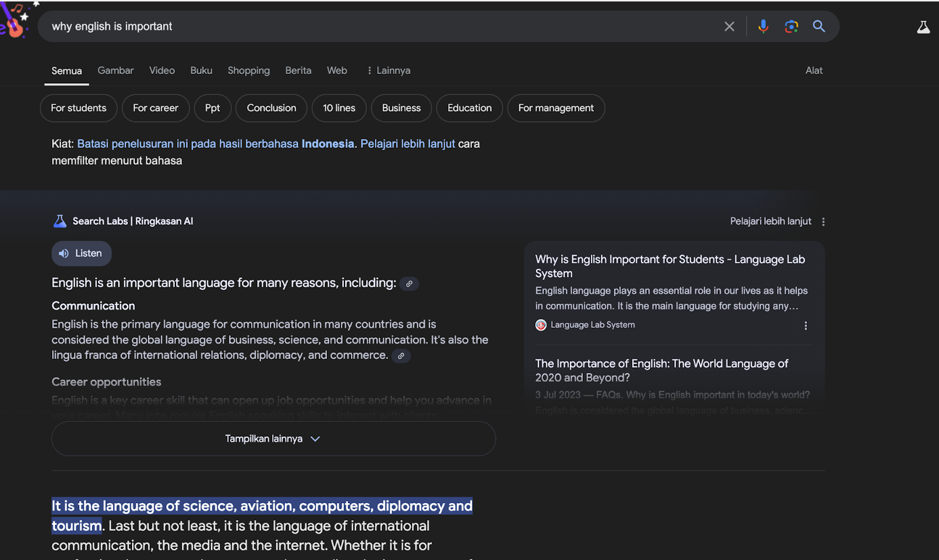Open 'Why is English Important for Students' result
The image size is (939, 560).
tap(670, 266)
